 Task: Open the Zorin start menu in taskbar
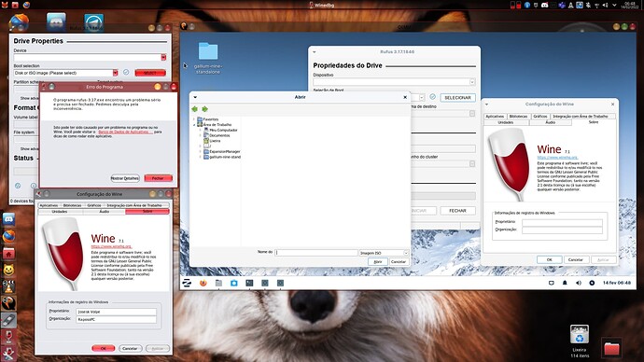click(x=187, y=283)
